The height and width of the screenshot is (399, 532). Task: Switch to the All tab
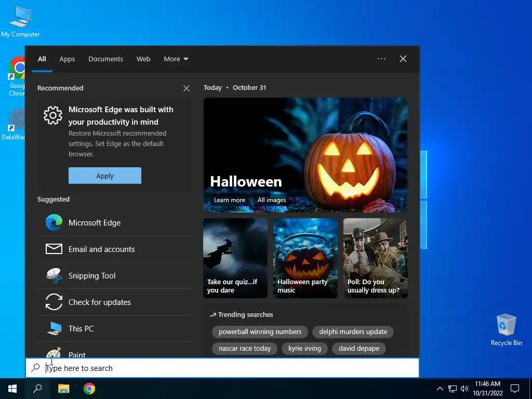pyautogui.click(x=42, y=59)
